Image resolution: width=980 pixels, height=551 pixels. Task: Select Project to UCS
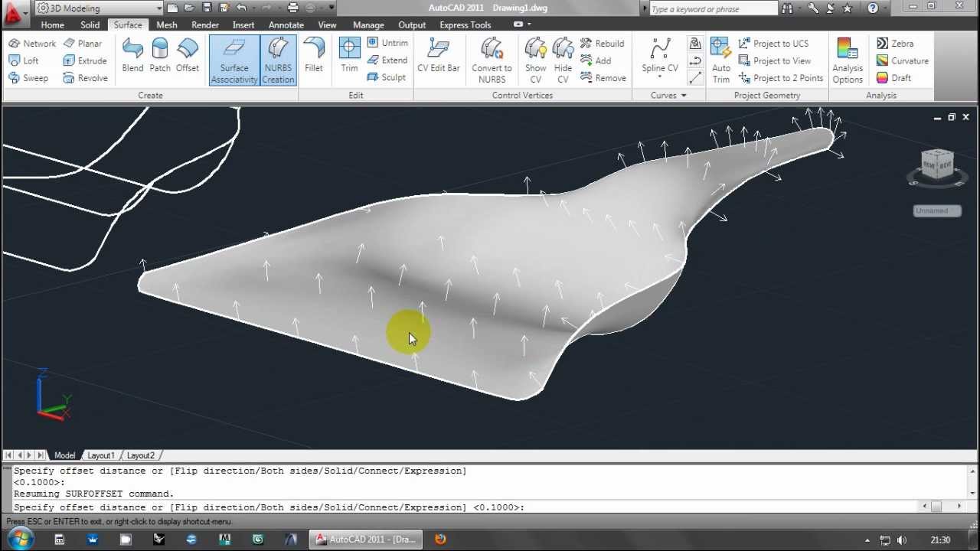(773, 44)
